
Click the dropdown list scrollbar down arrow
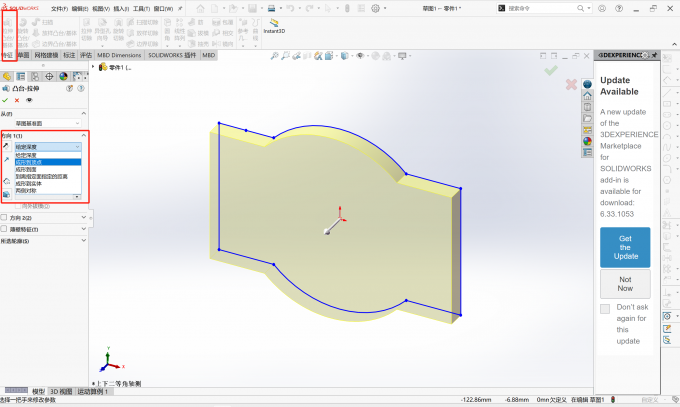77,197
